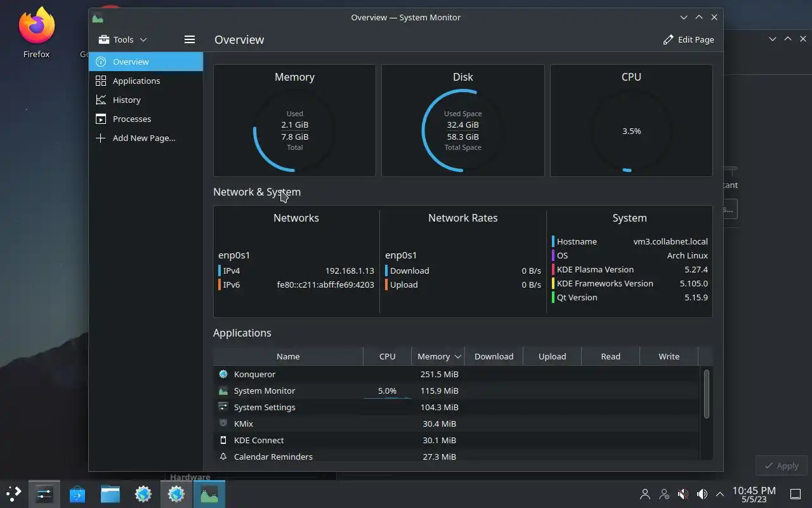This screenshot has height=508, width=812.
Task: Select the KDE Connect row
Action: pos(457,440)
